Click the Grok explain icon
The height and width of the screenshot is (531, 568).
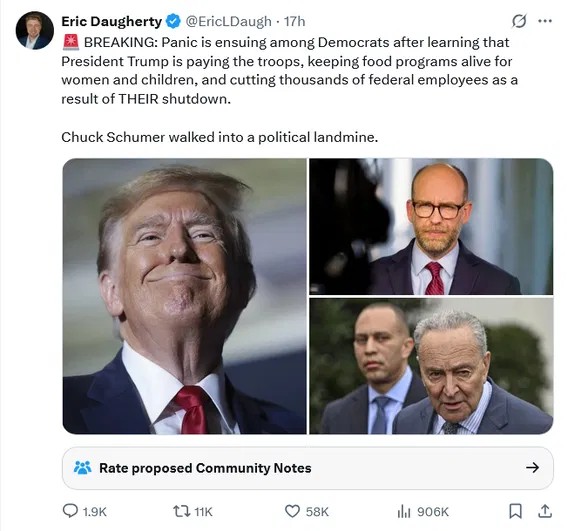pos(519,21)
